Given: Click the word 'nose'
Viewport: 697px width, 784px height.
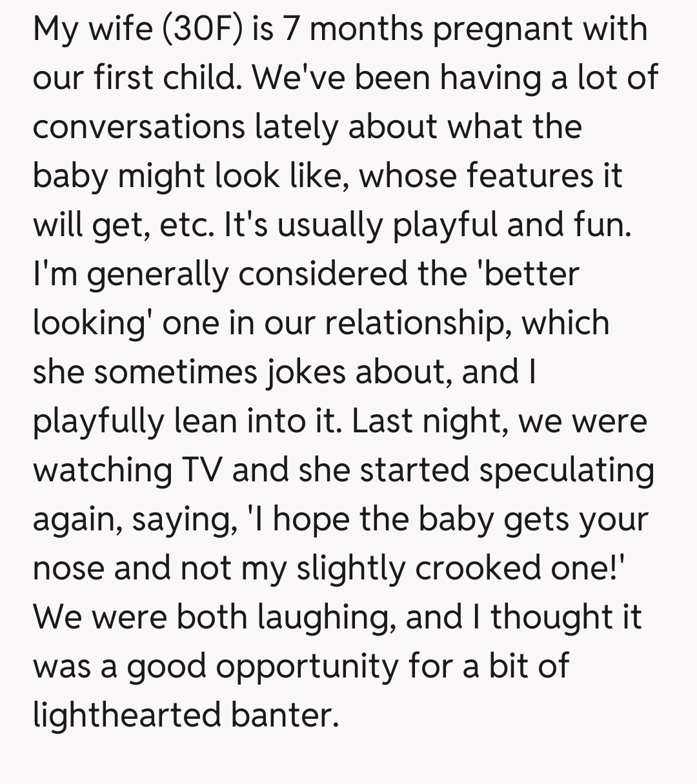Looking at the screenshot, I should point(67,568).
